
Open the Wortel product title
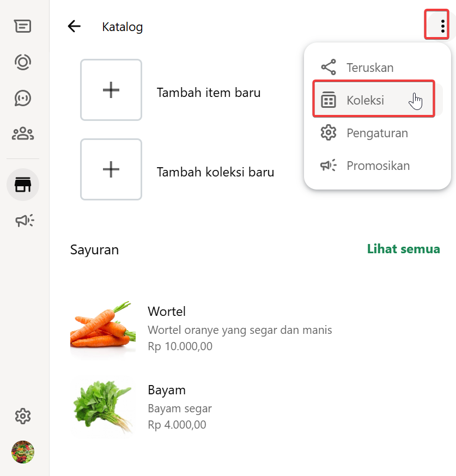tap(167, 312)
